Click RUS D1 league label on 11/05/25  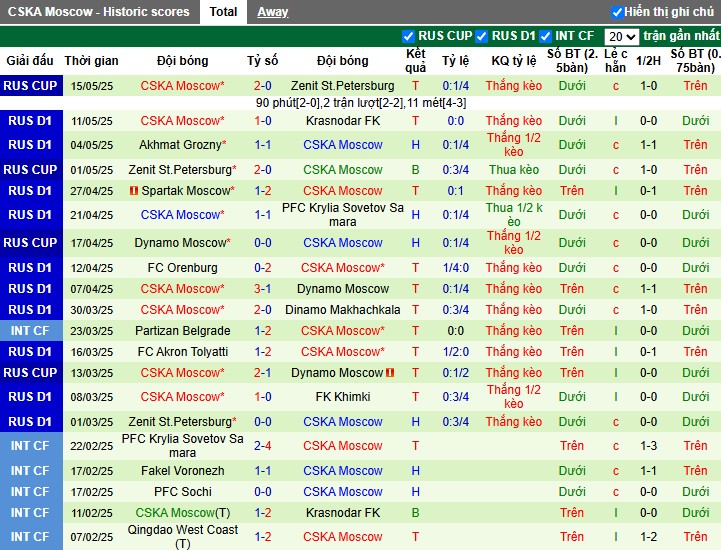(x=30, y=120)
